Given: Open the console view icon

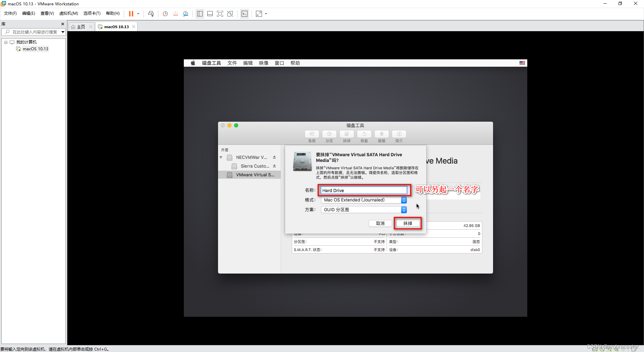Looking at the screenshot, I should [x=245, y=14].
